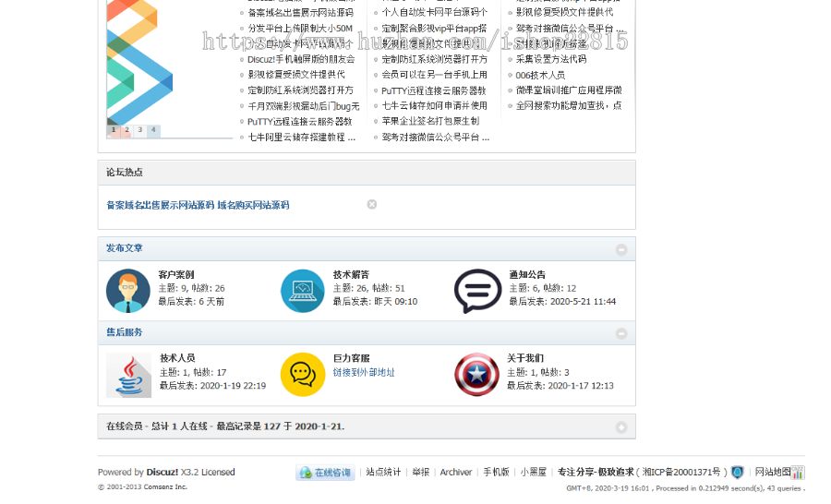Open 分发平台上传限制大小50M thread

click(x=300, y=28)
